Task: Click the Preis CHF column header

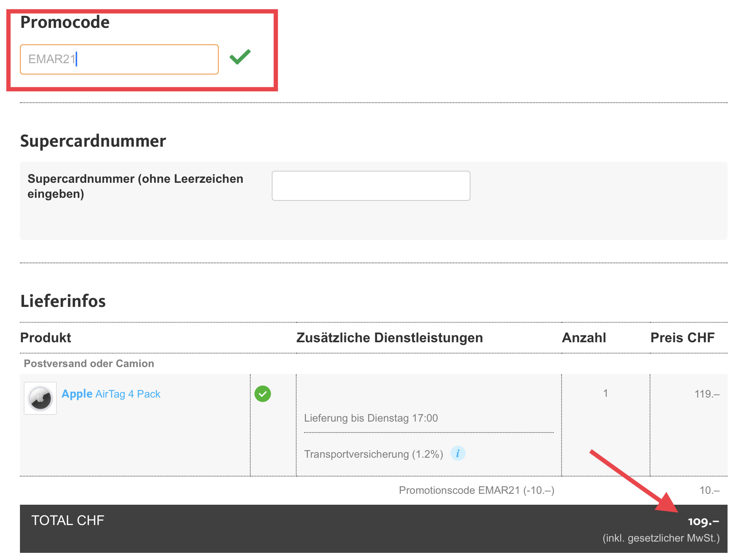Action: point(682,338)
